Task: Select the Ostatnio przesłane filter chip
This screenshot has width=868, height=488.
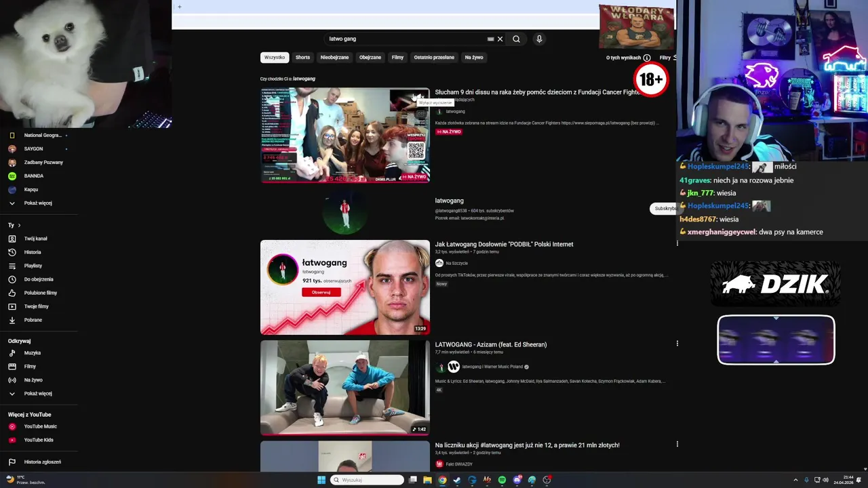Action: coord(434,58)
